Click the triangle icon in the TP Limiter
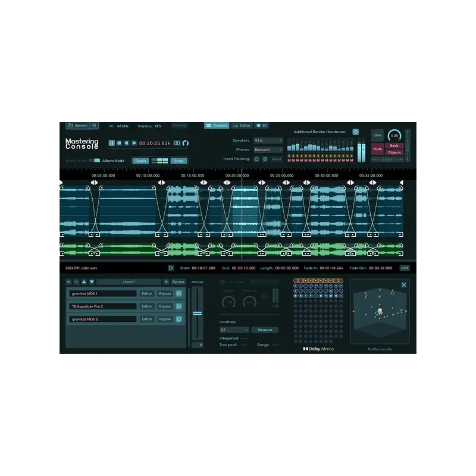 click(264, 296)
